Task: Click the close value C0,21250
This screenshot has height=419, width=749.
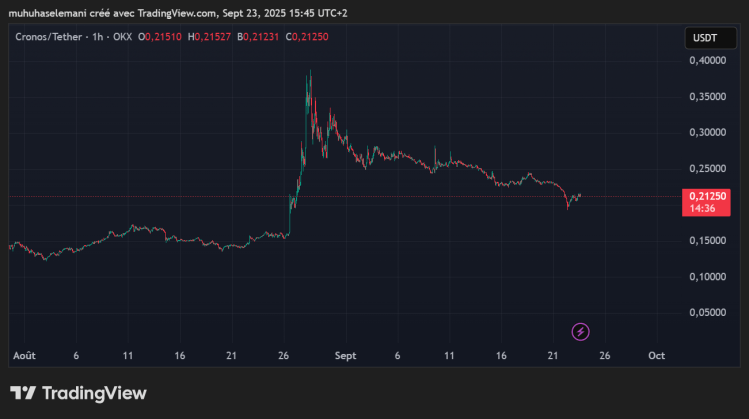Action: 307,37
